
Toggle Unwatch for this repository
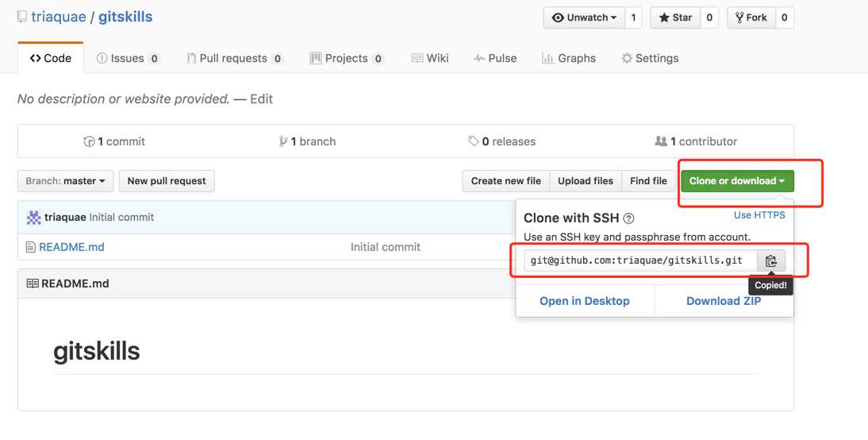coord(583,17)
